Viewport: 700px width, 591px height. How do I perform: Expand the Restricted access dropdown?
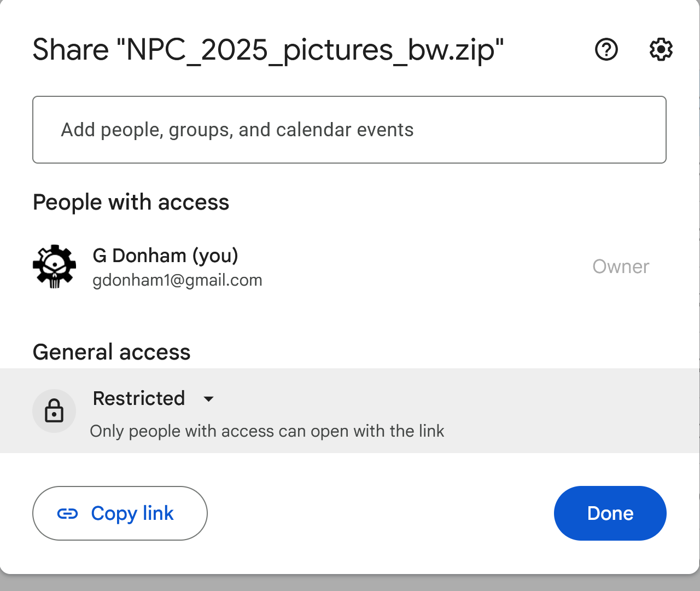click(x=139, y=398)
